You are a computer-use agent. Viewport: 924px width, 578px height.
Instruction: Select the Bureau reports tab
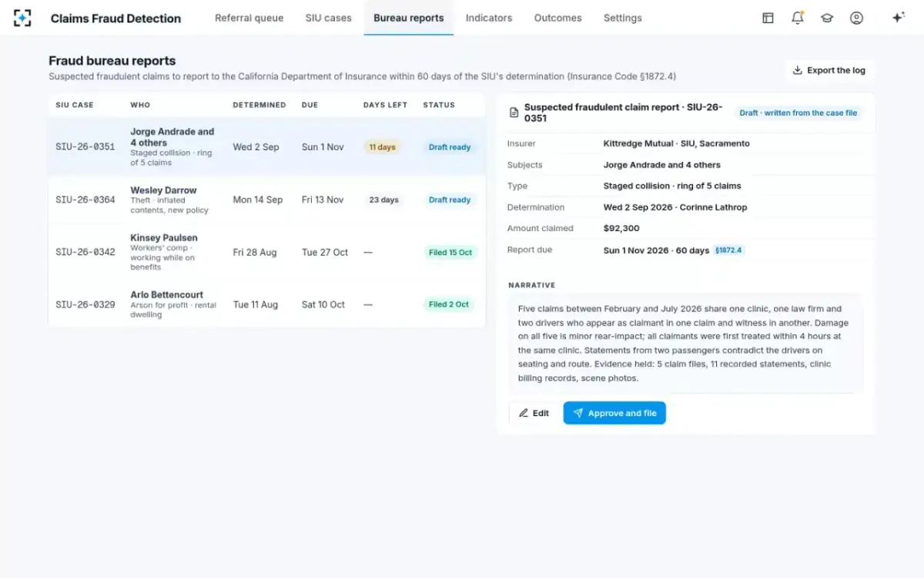409,18
